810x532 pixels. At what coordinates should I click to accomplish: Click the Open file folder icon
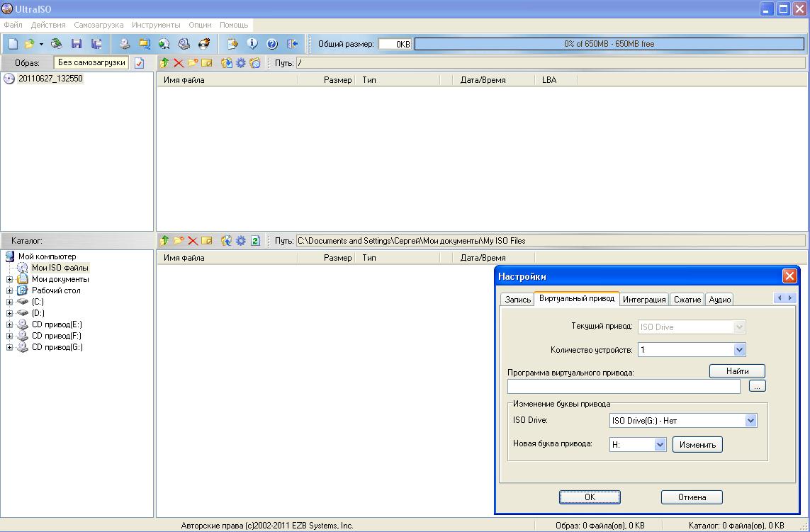tap(30, 44)
